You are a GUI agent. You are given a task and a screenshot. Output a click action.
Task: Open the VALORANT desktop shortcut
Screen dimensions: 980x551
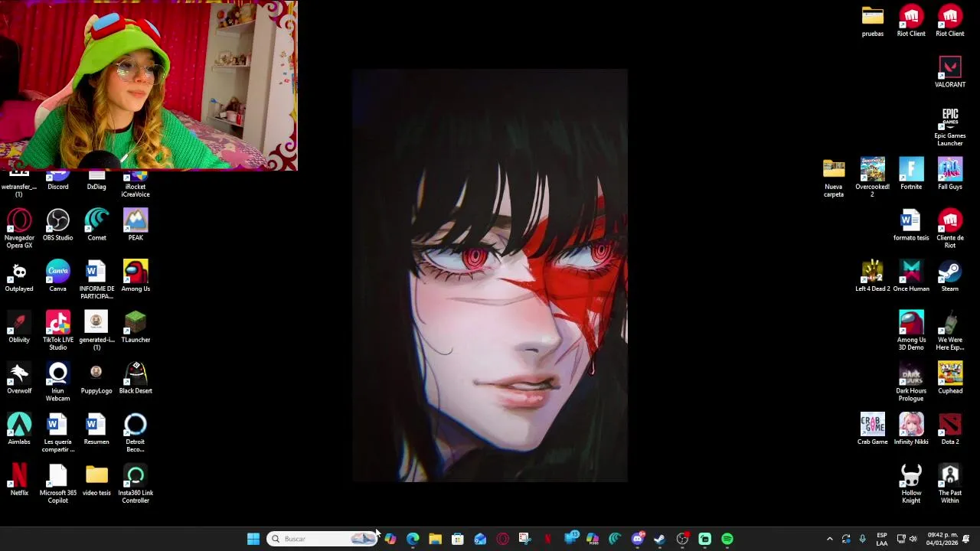(x=949, y=72)
